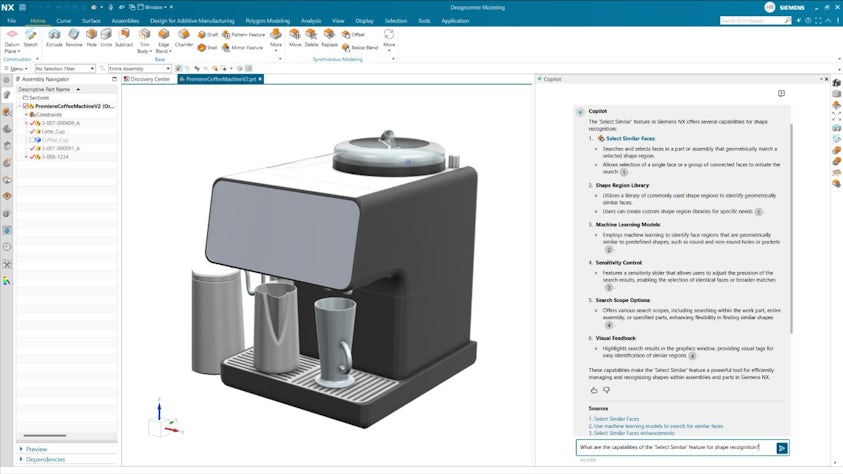This screenshot has width=843, height=474.
Task: Toggle visibility check of 3-008-1234
Action: (x=32, y=157)
